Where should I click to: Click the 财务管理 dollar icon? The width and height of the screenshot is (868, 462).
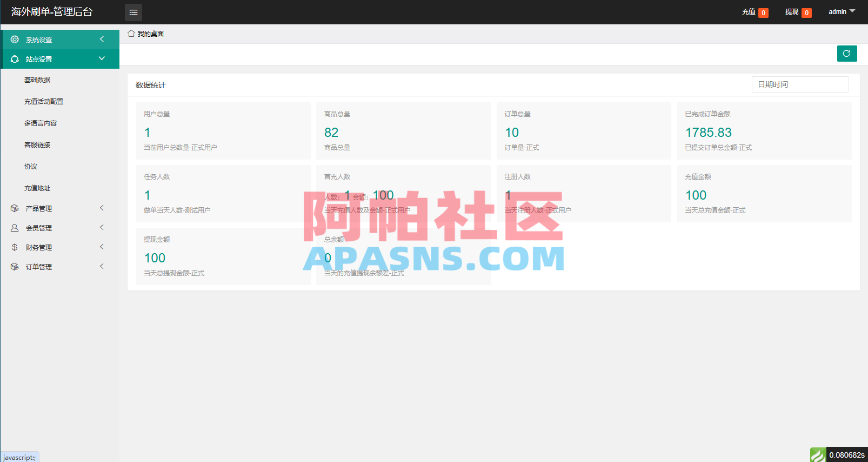(15, 247)
